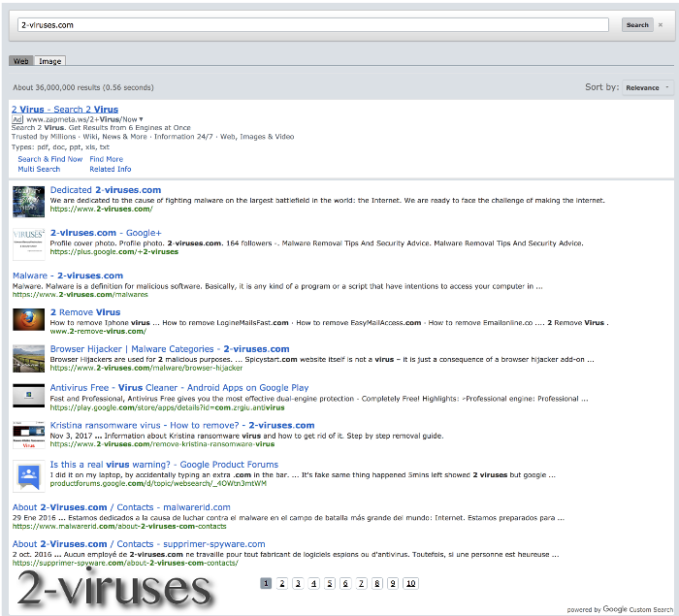Click the 'About 36,000,000 results' count text
679x616 pixels.
(83, 87)
